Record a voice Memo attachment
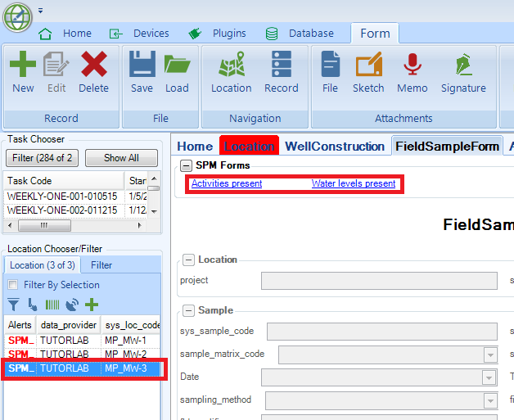The image size is (514, 420). [413, 72]
